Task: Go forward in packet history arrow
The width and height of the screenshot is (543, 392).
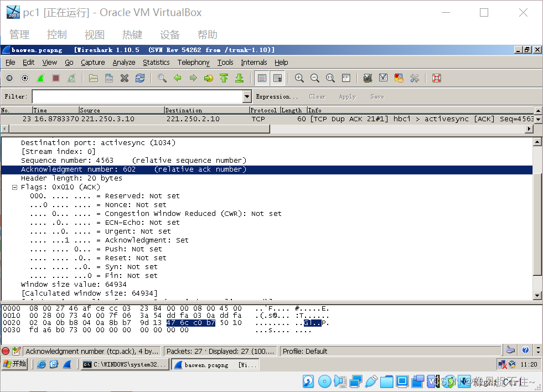Action: tap(193, 78)
